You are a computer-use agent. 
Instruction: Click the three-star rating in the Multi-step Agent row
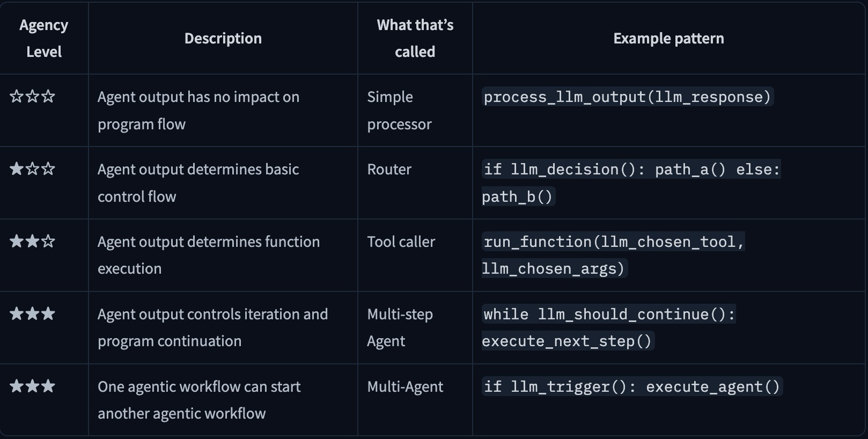tap(33, 314)
